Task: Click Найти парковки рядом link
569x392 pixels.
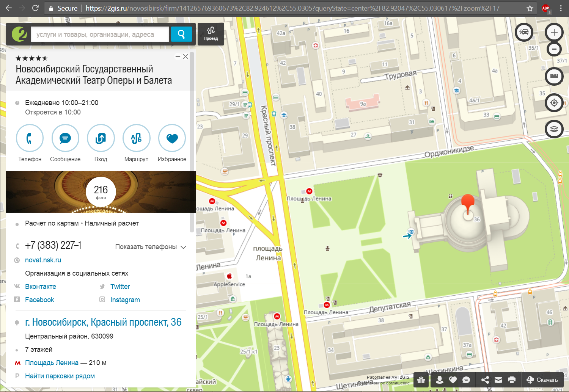Action: click(x=60, y=376)
